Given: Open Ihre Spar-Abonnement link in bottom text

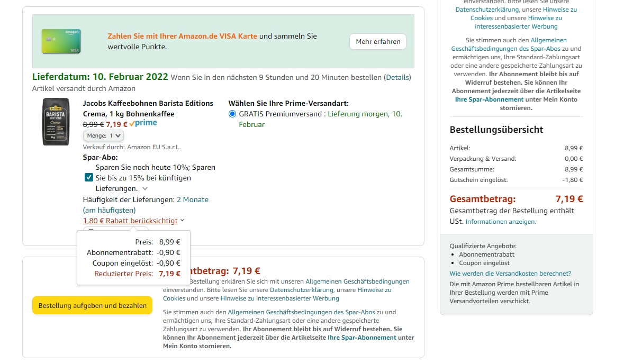Looking at the screenshot, I should pyautogui.click(x=361, y=338).
